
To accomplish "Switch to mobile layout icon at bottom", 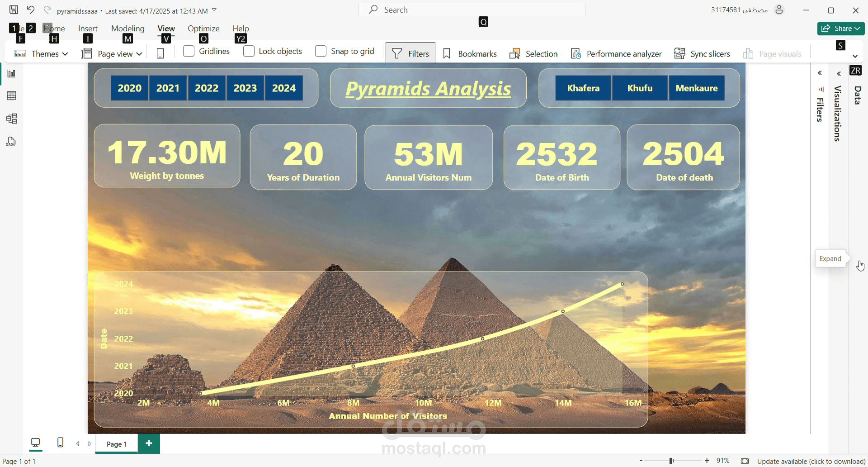I will pyautogui.click(x=60, y=443).
